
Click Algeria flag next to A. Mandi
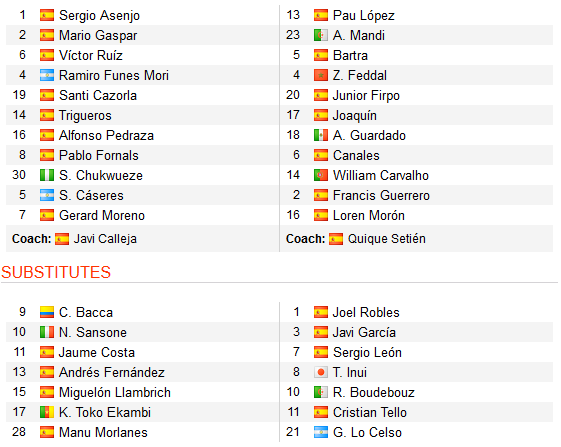coord(321,35)
